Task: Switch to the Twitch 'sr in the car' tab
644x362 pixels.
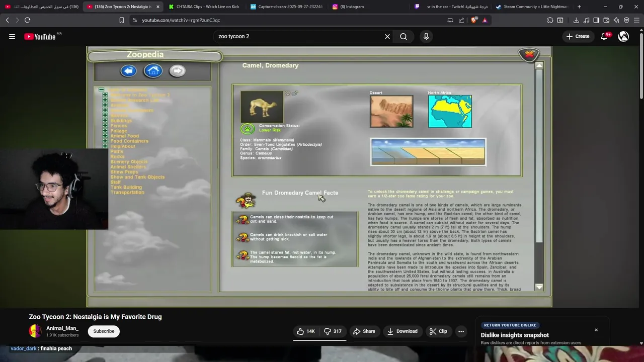Action: click(x=450, y=7)
